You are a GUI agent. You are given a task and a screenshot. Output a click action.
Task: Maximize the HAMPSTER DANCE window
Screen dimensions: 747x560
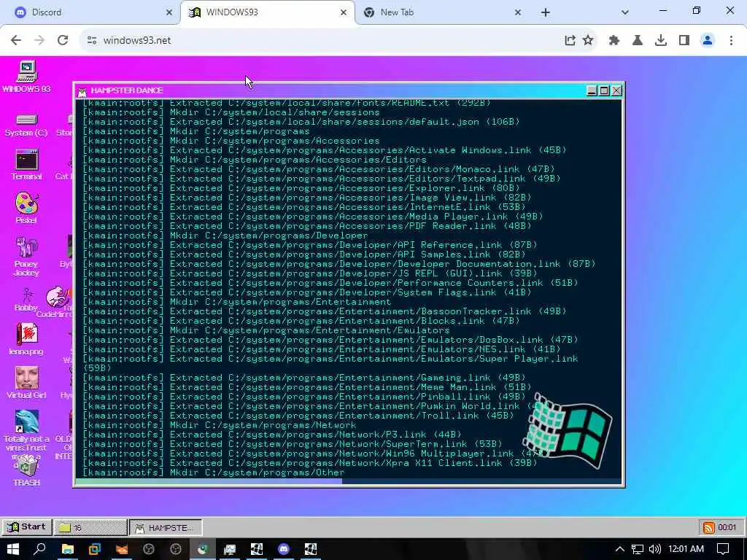tap(604, 90)
